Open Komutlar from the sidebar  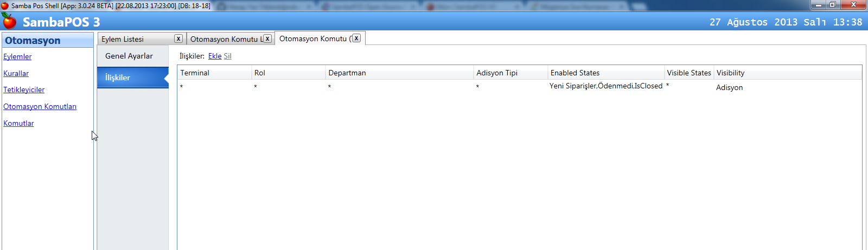pyautogui.click(x=18, y=123)
